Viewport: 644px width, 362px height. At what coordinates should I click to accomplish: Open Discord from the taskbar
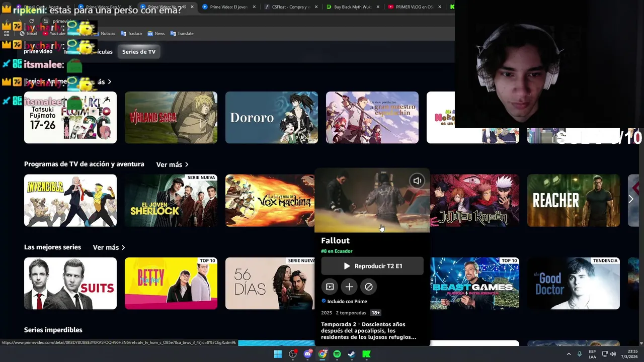click(308, 354)
